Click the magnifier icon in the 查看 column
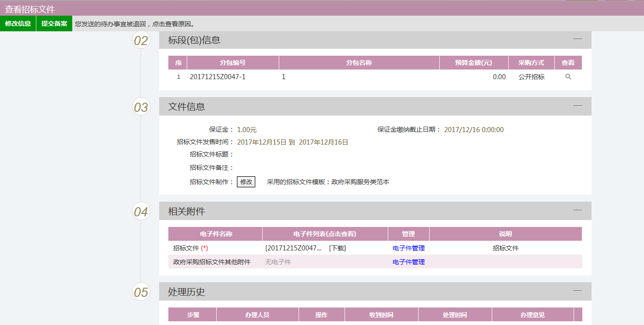Viewport: 644px width, 325px height. click(568, 77)
